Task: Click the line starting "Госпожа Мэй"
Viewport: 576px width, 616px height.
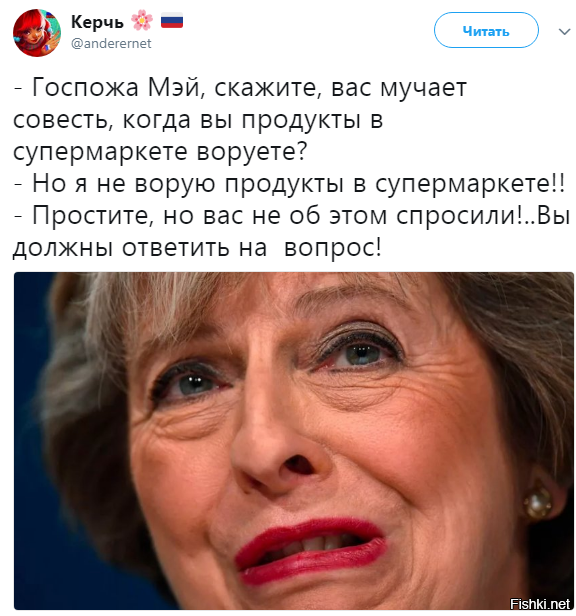Action: 240,87
